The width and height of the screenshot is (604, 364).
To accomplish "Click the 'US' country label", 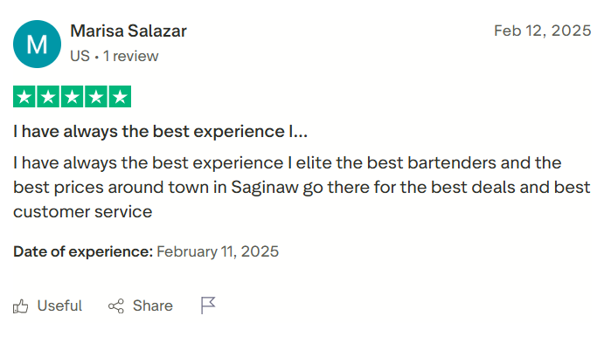I will [x=80, y=56].
